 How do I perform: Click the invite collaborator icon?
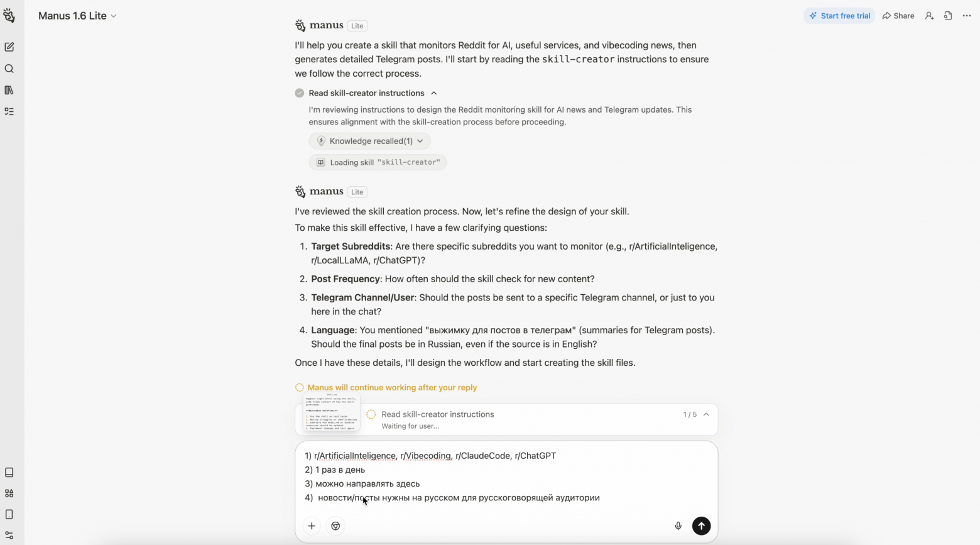(929, 16)
